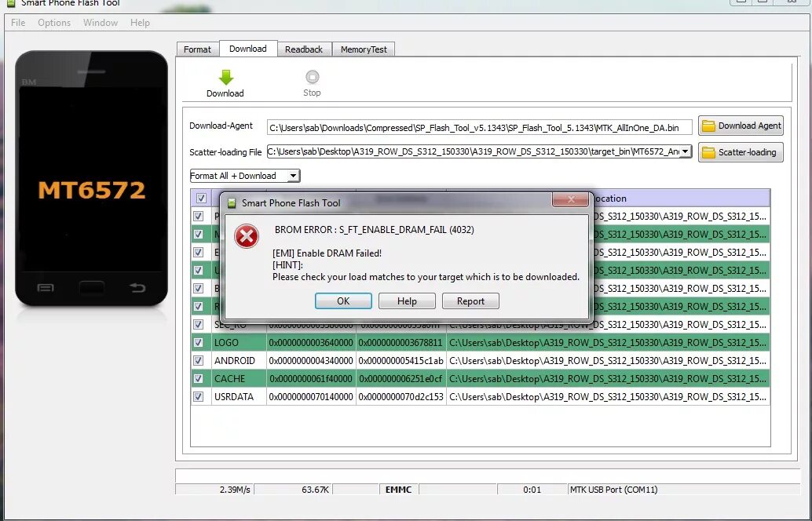Click folder icon on Download Agent button

click(708, 126)
